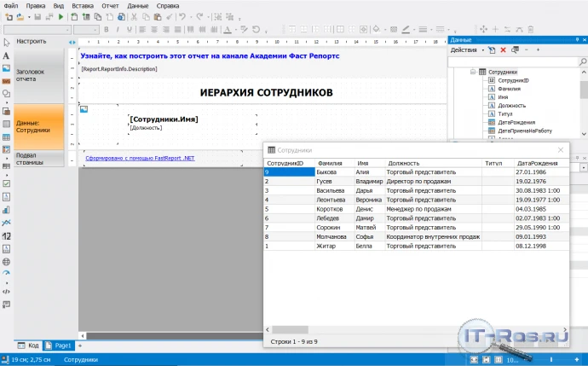The height and width of the screenshot is (366, 588).
Task: Toggle align text right
Action: (166, 29)
